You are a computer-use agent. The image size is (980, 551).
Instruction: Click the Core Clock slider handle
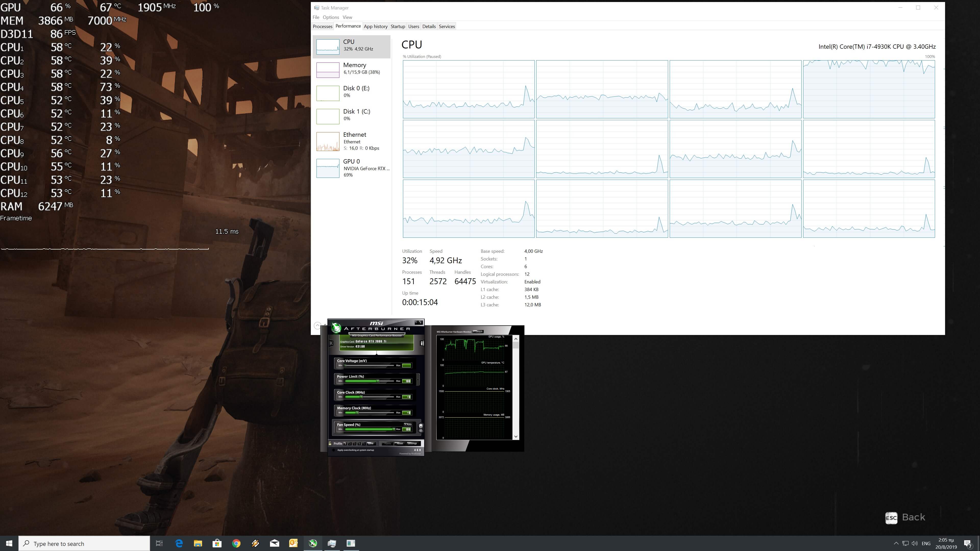[x=361, y=397]
